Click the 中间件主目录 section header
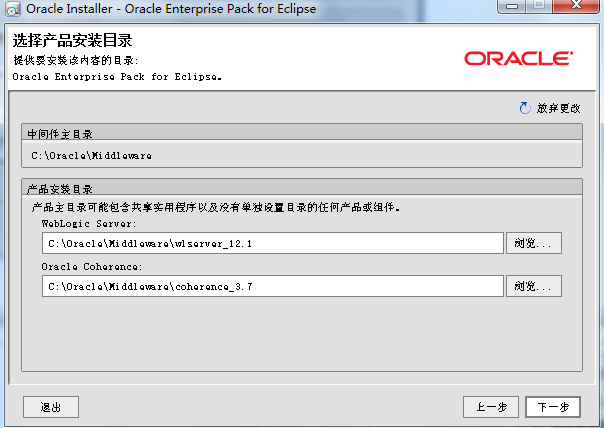The width and height of the screenshot is (604, 428). click(x=302, y=133)
